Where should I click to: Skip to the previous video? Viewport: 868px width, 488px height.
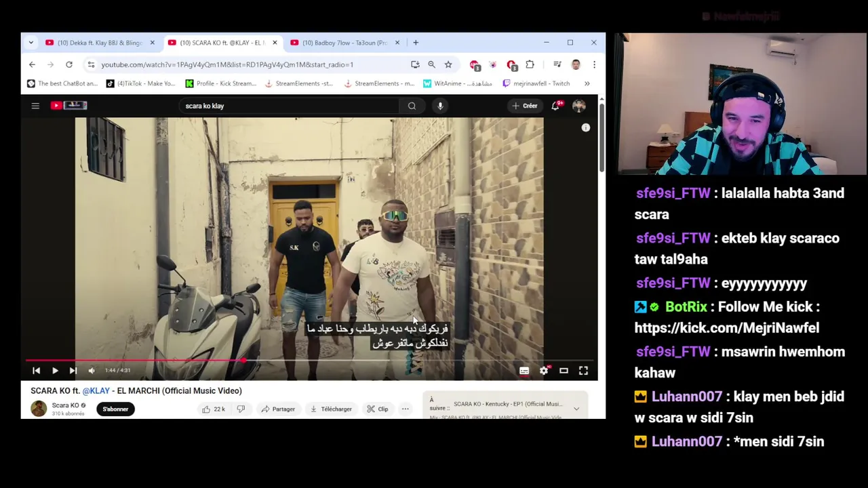coord(37,371)
